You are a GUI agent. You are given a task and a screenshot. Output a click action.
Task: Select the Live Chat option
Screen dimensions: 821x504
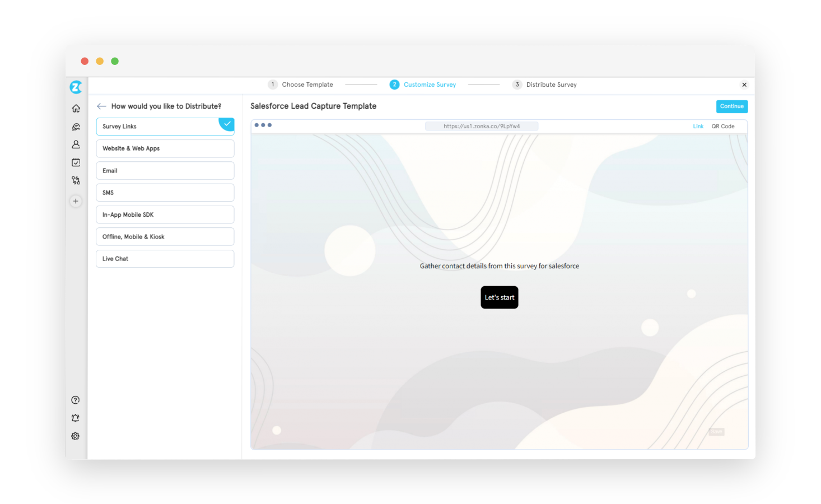(165, 259)
